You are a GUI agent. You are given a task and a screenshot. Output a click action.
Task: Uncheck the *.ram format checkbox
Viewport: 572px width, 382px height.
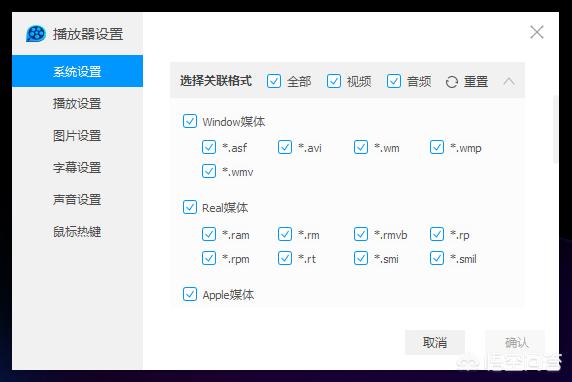pyautogui.click(x=209, y=234)
